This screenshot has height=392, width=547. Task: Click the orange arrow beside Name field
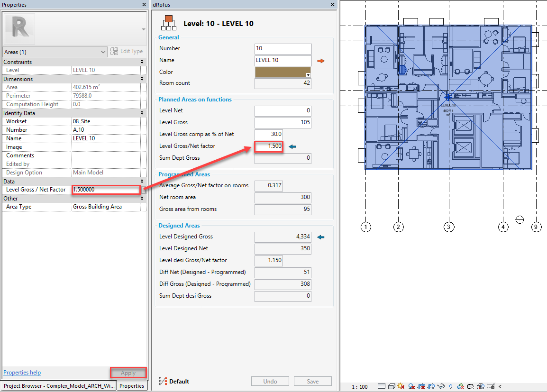coord(321,61)
